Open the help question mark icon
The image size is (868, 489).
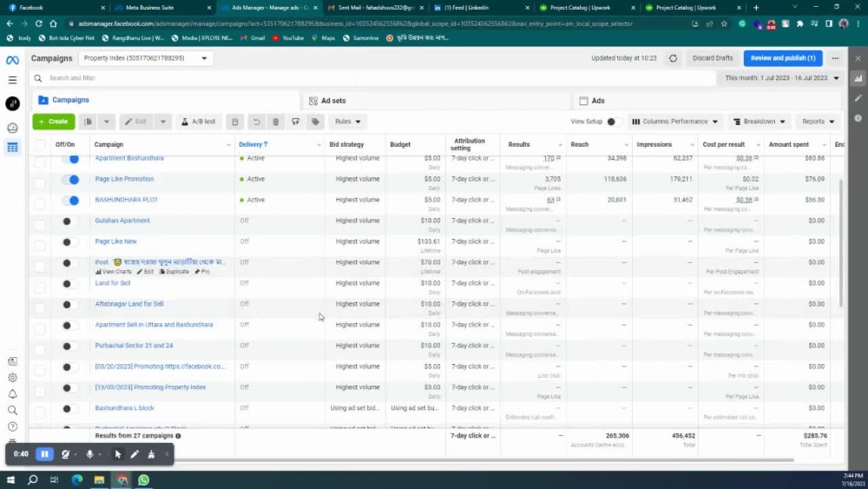click(12, 426)
